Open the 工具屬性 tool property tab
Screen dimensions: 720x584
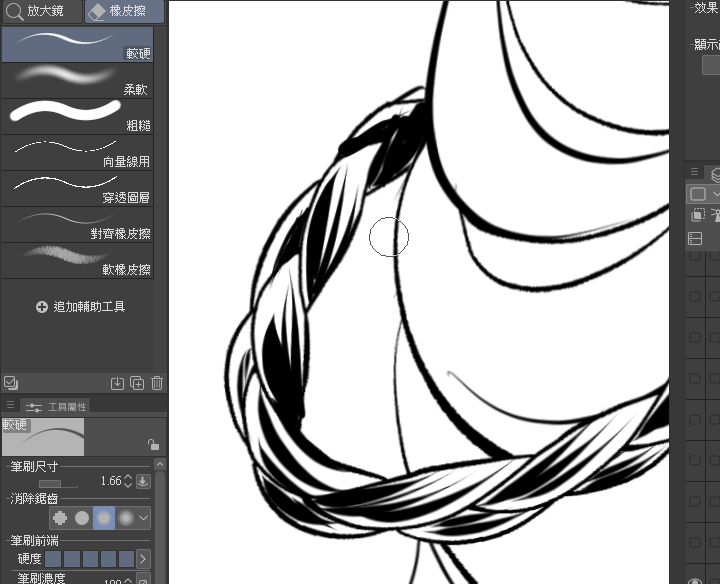56,407
